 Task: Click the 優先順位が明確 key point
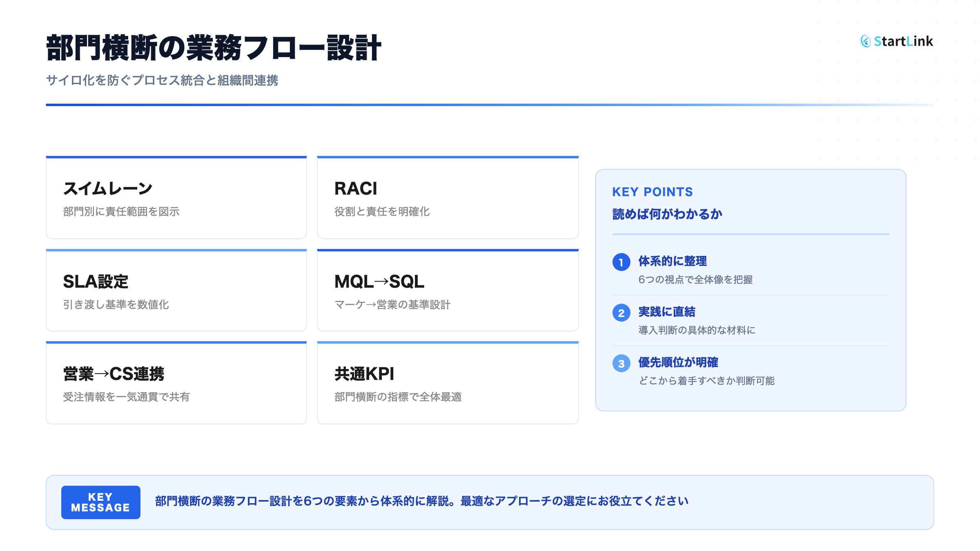point(678,362)
